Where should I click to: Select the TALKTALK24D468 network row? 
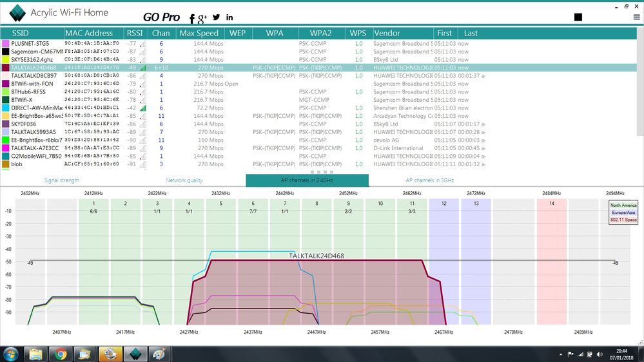pyautogui.click(x=318, y=68)
